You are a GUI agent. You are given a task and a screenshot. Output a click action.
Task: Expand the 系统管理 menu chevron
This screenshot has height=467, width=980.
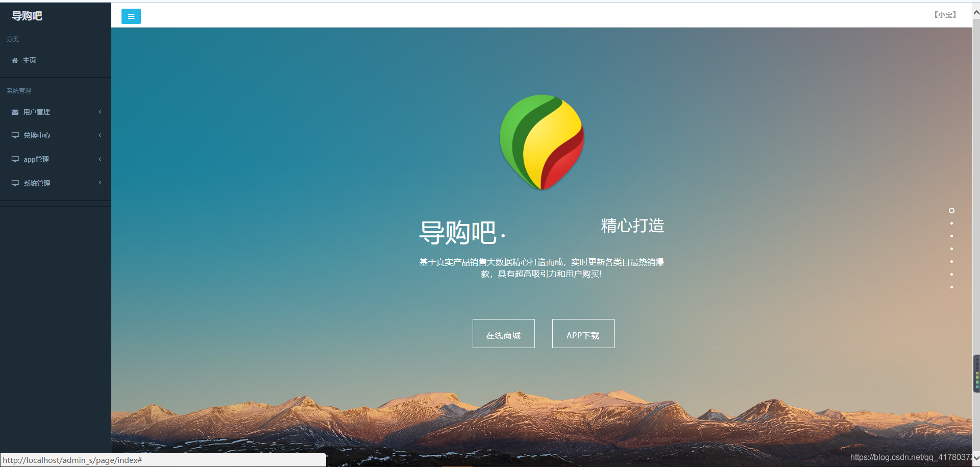point(100,183)
